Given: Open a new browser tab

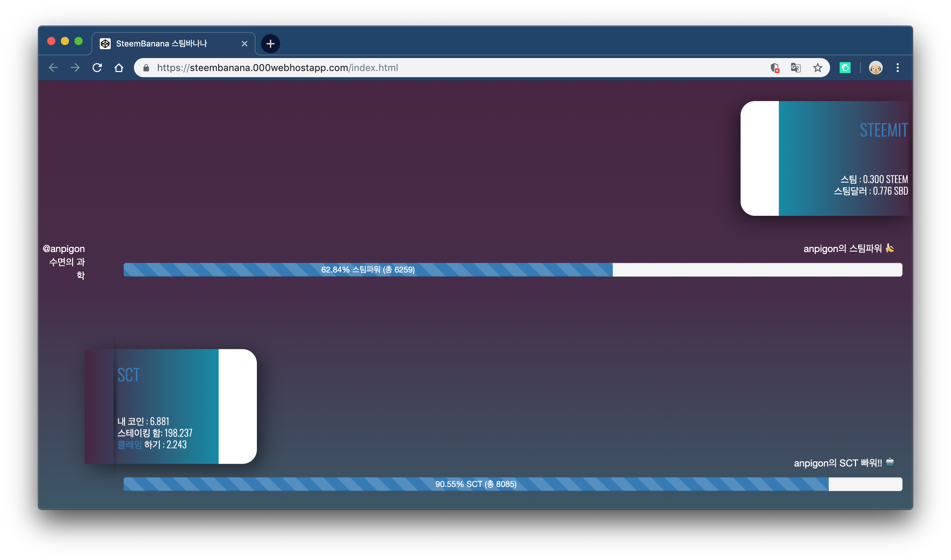Looking at the screenshot, I should point(270,44).
